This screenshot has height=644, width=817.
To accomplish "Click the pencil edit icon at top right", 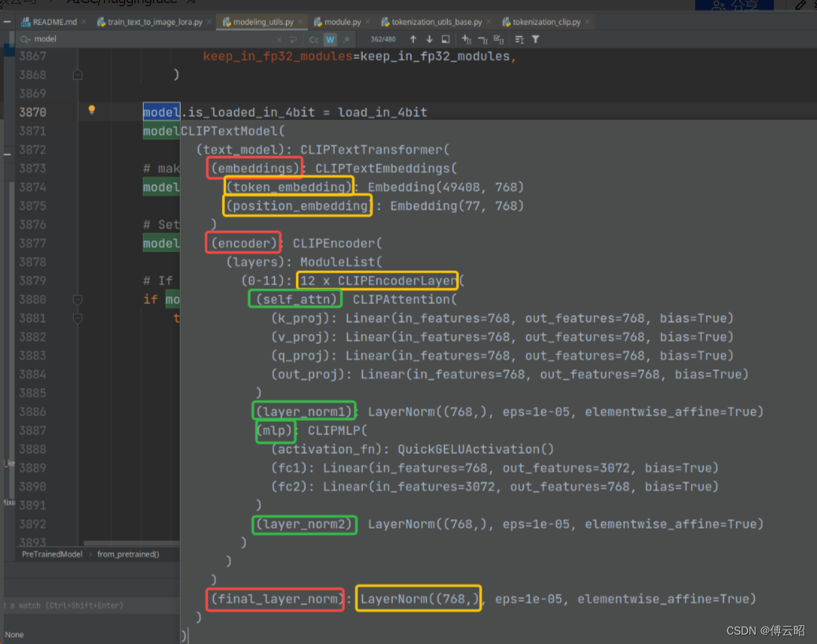I will (802, 5).
